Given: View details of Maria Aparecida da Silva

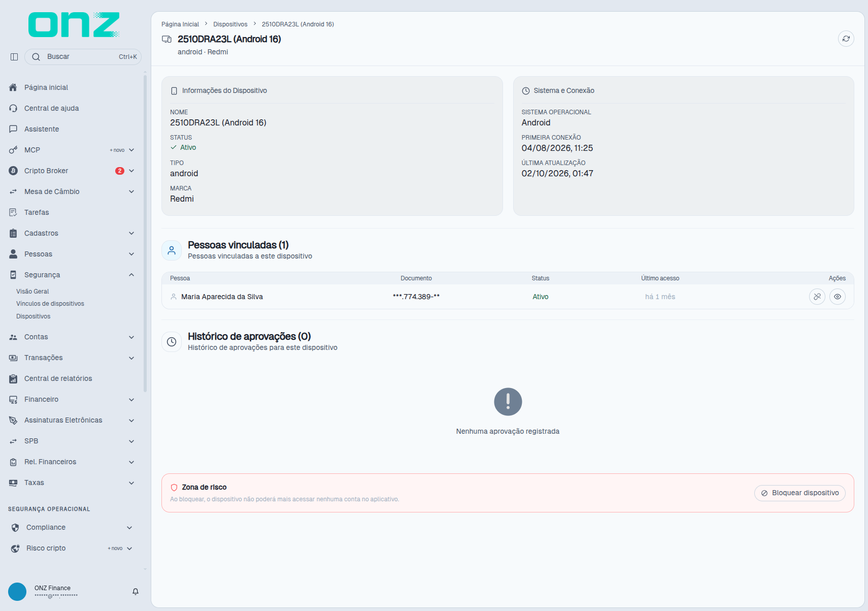Looking at the screenshot, I should (x=838, y=297).
